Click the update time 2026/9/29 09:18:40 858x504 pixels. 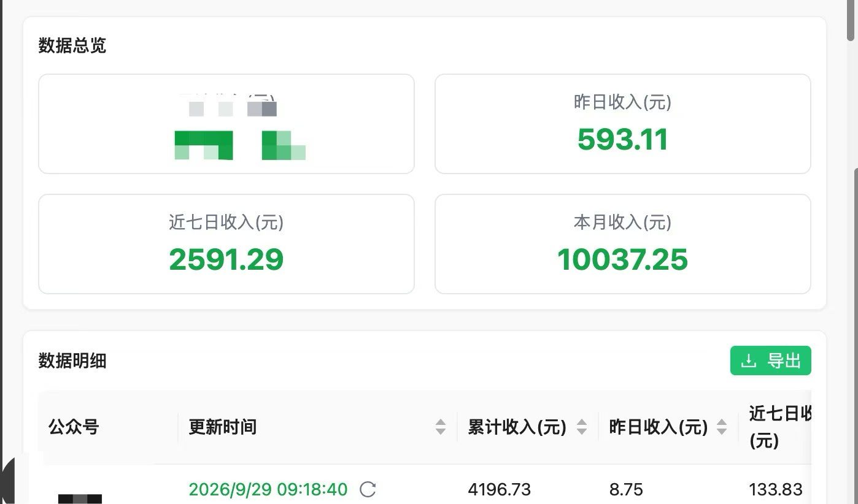(x=268, y=489)
